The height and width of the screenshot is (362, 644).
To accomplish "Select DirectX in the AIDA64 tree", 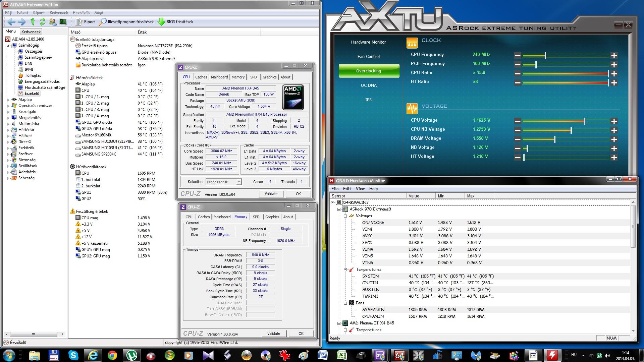I will 24,142.
